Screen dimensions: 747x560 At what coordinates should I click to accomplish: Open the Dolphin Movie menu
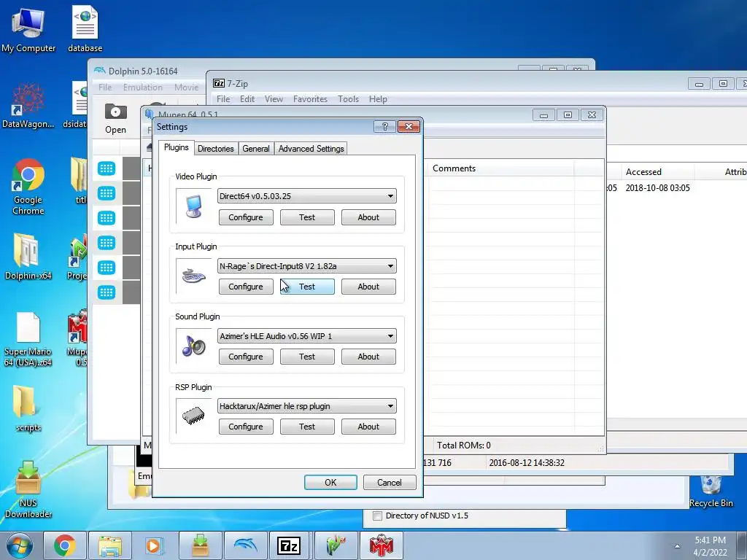(x=186, y=87)
